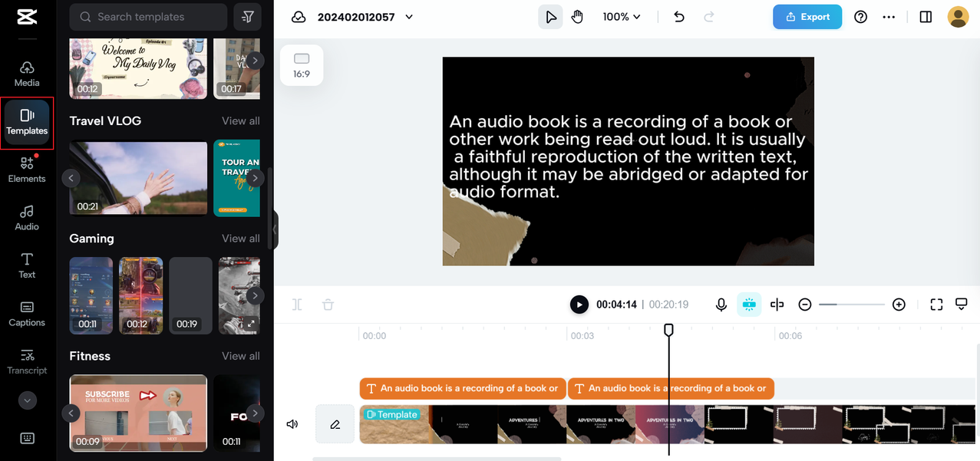Open the Transcript panel
The width and height of the screenshot is (980, 461).
27,362
